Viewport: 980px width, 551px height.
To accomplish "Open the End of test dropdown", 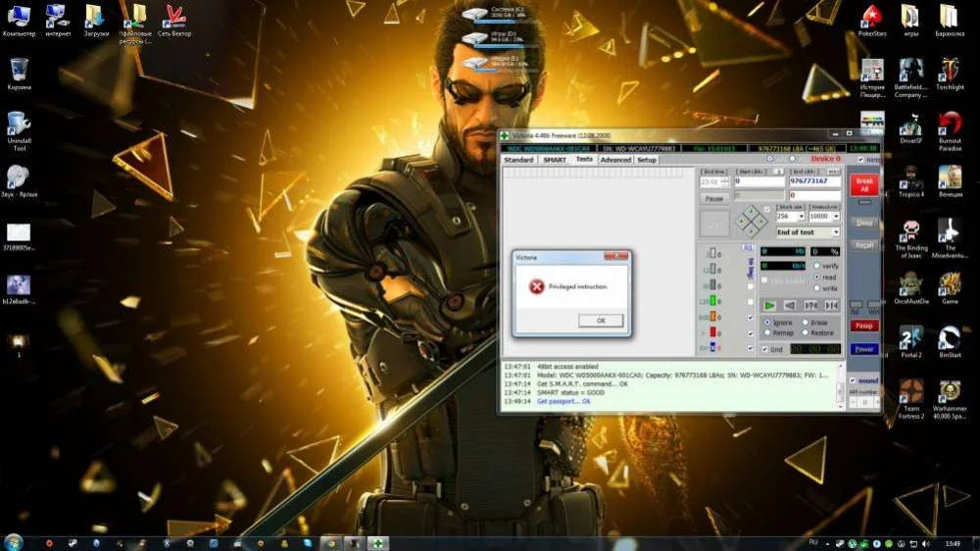I will (836, 232).
